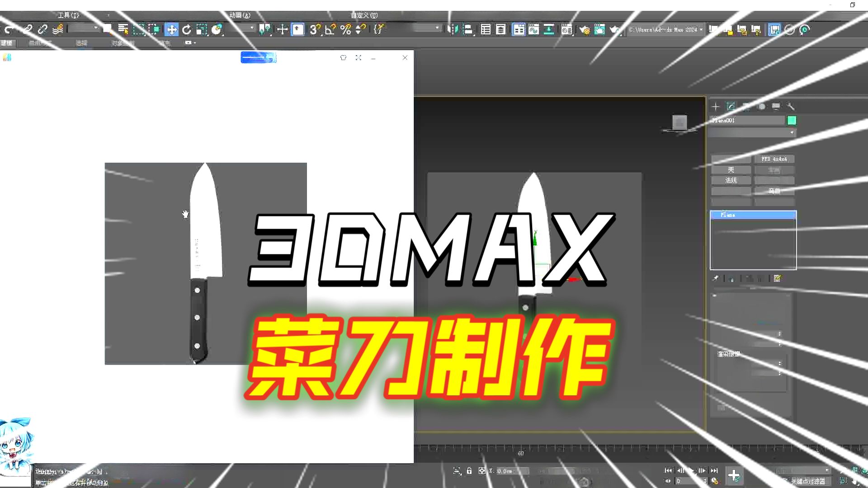Switch to the Modeling ribbon tab (建模)
Viewport: 868px width, 488px height.
[7, 43]
